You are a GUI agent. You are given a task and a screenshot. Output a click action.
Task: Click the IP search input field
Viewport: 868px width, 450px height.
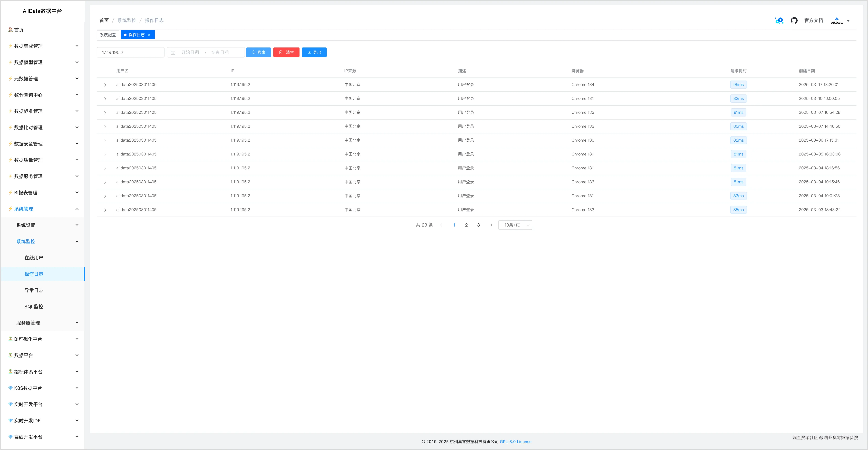pos(130,53)
